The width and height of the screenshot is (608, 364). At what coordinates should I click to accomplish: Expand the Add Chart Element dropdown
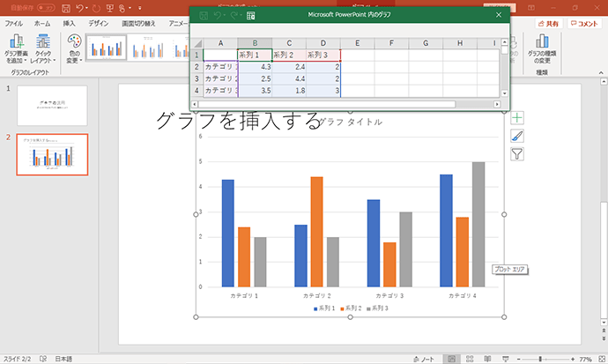[16, 48]
